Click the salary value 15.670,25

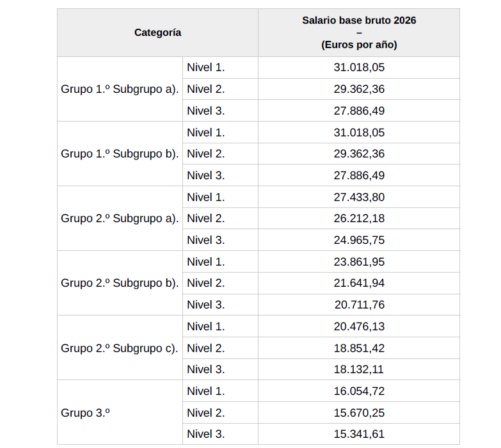point(359,413)
